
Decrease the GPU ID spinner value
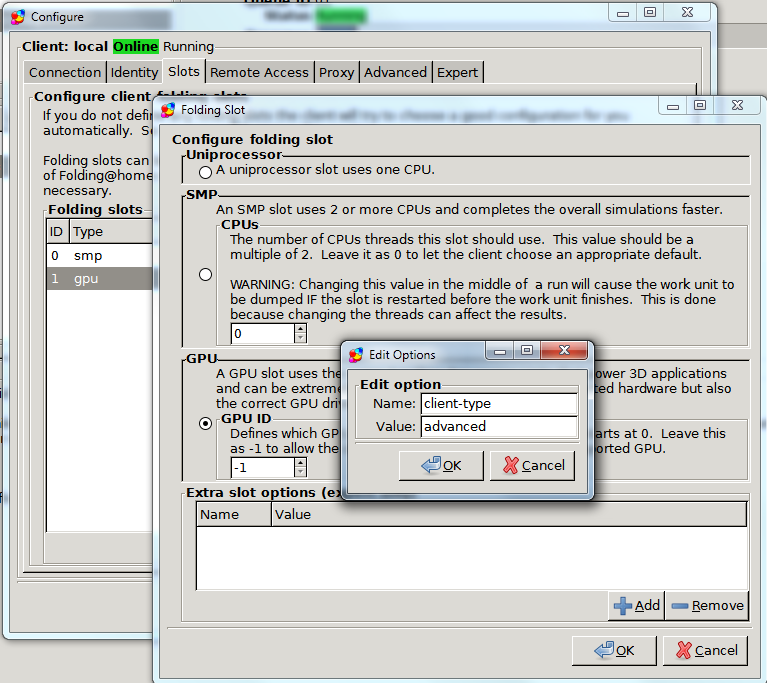pos(300,472)
